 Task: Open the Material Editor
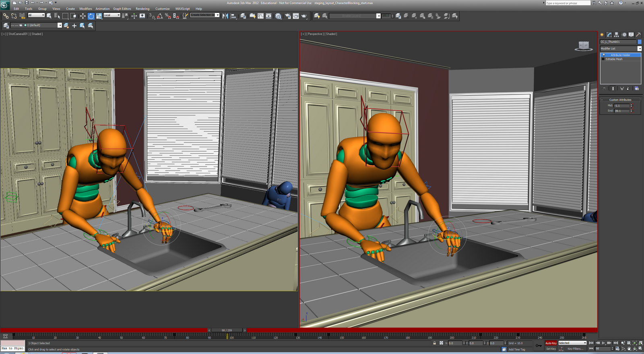click(x=279, y=16)
